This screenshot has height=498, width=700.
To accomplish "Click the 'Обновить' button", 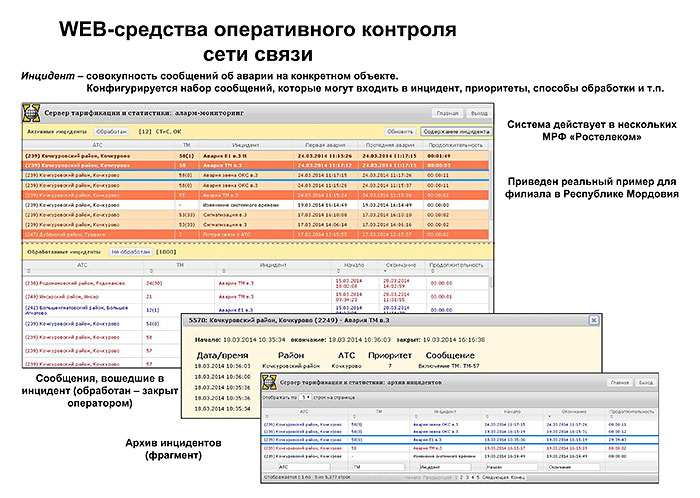I will coord(400,132).
